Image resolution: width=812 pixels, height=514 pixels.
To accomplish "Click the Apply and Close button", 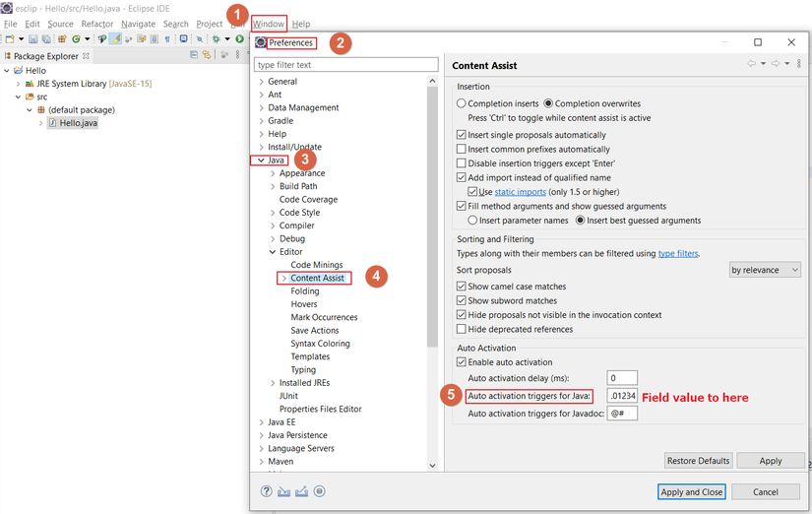I will click(x=691, y=491).
